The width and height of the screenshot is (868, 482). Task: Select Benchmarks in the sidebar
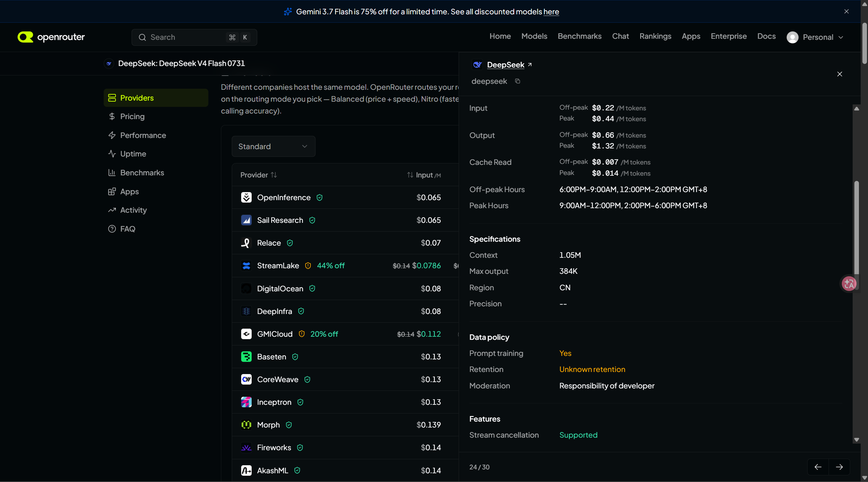(156, 173)
